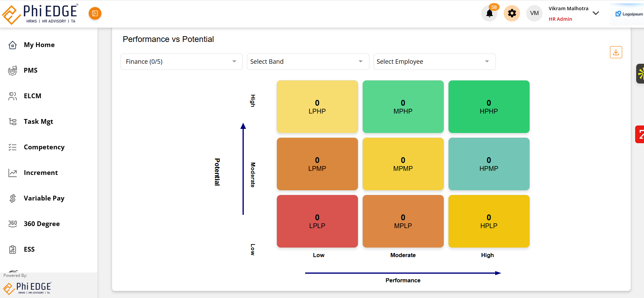The width and height of the screenshot is (644, 298).
Task: Go to My Home menu item
Action: 39,45
